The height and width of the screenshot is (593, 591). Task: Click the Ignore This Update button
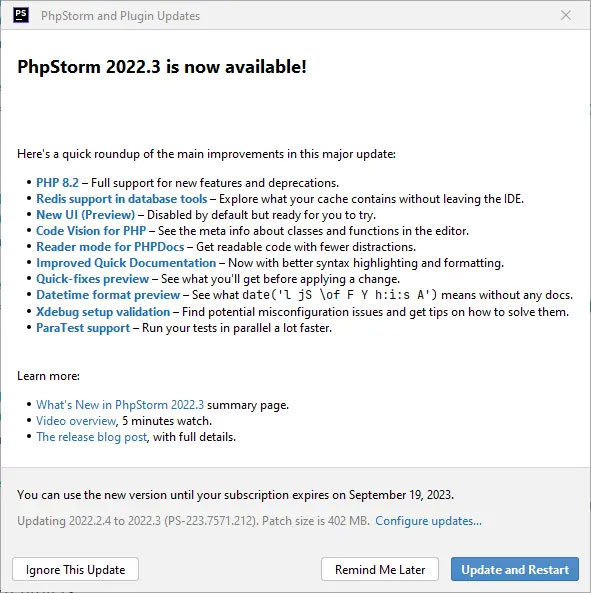pyautogui.click(x=76, y=570)
